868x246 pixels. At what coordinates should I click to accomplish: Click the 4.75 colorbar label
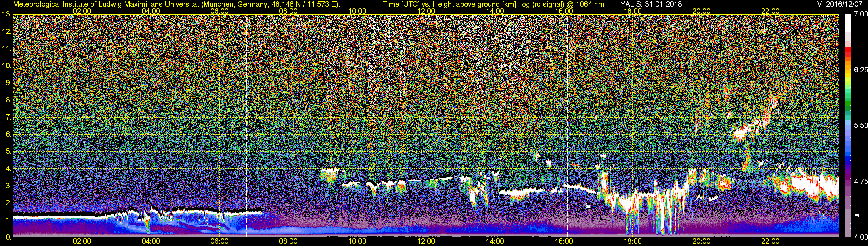coord(861,181)
